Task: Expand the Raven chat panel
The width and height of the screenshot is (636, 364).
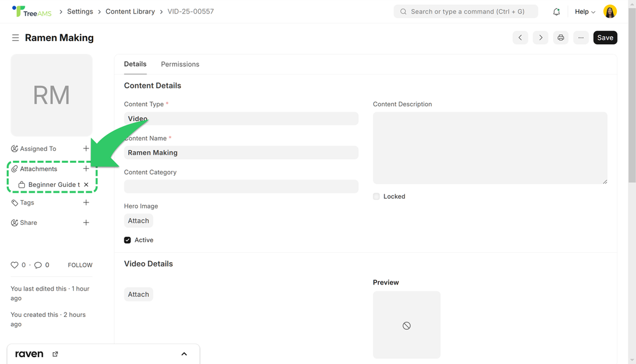Action: (x=184, y=354)
